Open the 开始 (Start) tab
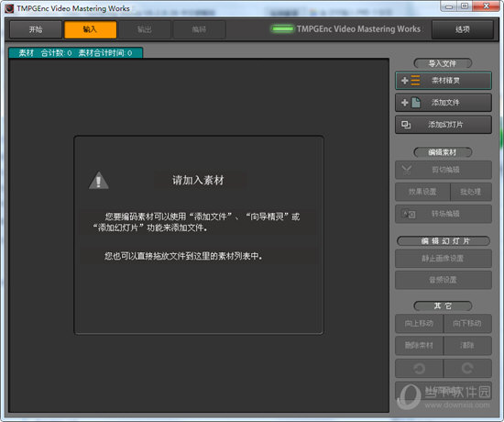This screenshot has width=504, height=422. (x=36, y=29)
